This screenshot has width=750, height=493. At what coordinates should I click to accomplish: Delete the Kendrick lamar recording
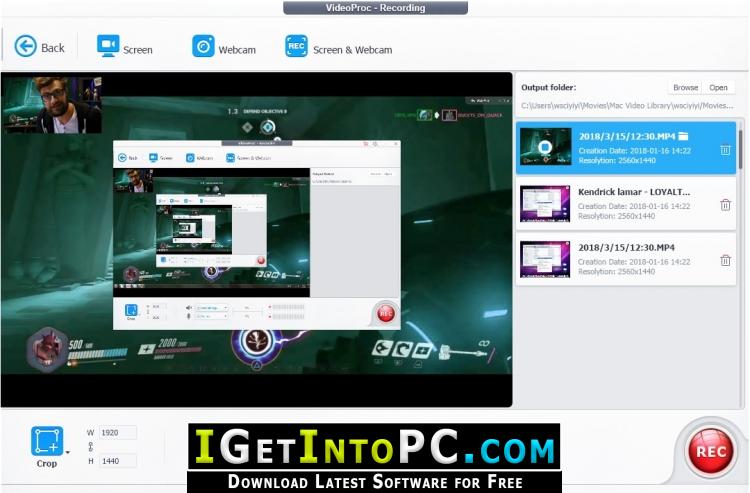click(725, 205)
